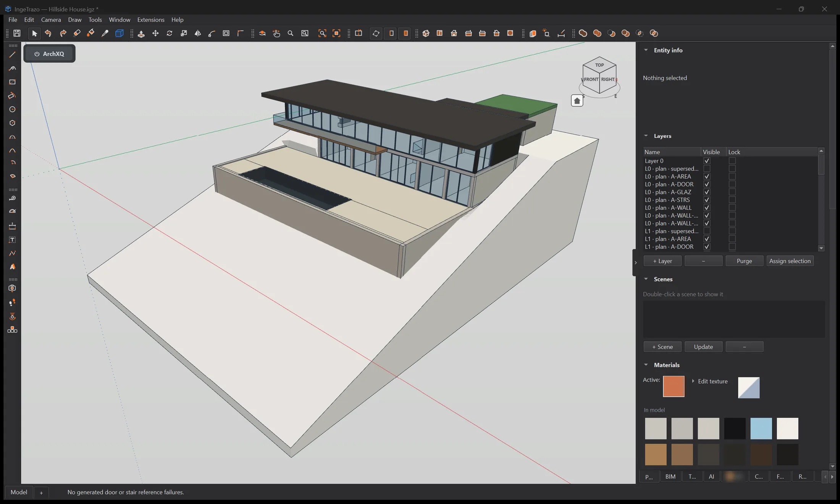Click the + Layer button
The image size is (840, 504).
tap(662, 261)
